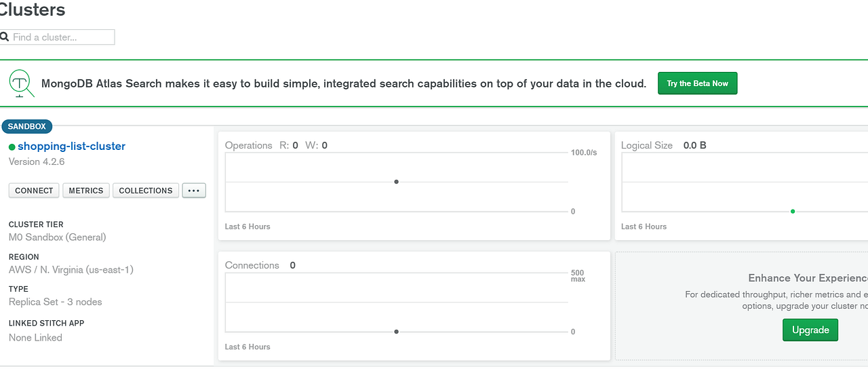This screenshot has height=388, width=868.
Task: Click the CONNECT button
Action: click(34, 191)
